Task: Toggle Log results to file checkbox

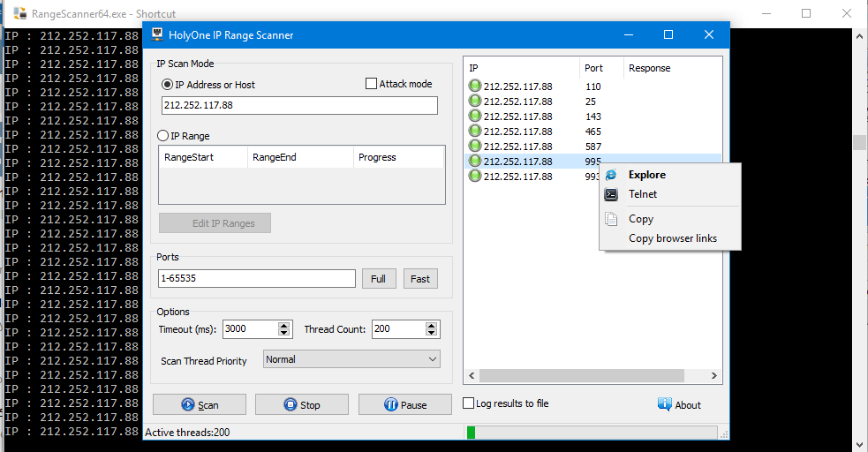Action: pos(469,403)
